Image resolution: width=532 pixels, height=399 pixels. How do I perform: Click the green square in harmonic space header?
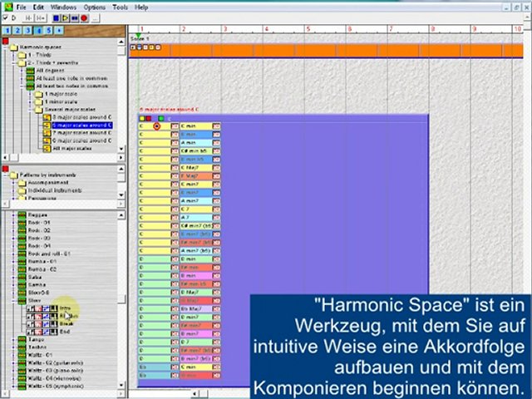161,118
